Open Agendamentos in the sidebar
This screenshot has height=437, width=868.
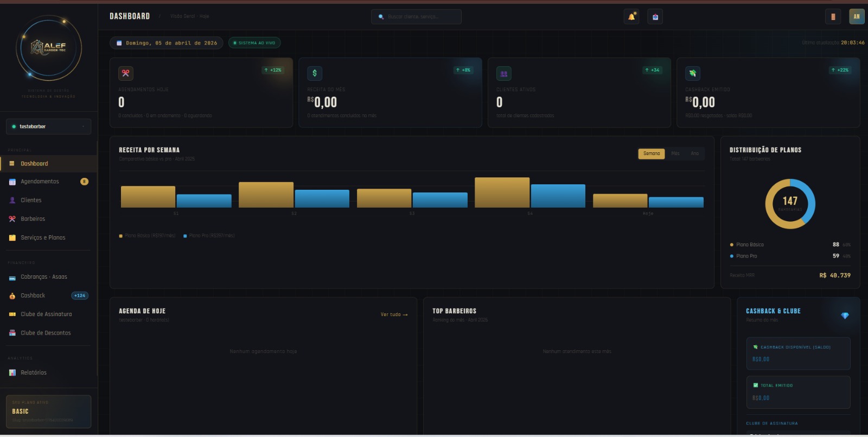point(40,182)
